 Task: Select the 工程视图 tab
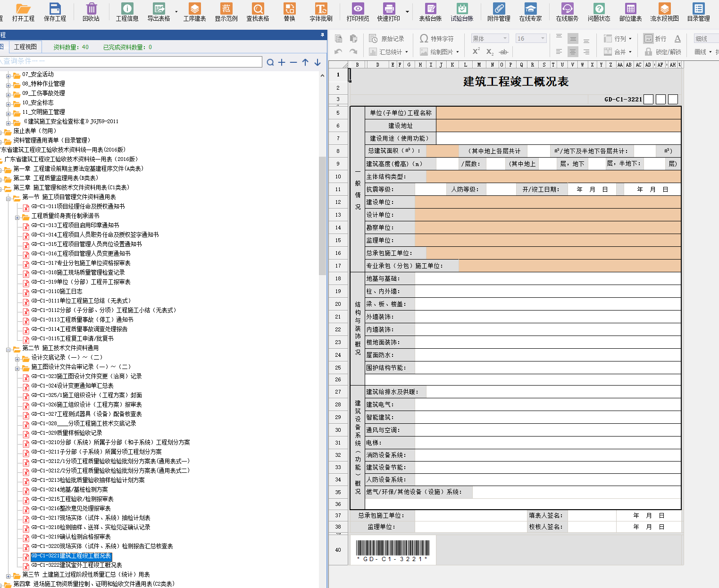pos(25,47)
